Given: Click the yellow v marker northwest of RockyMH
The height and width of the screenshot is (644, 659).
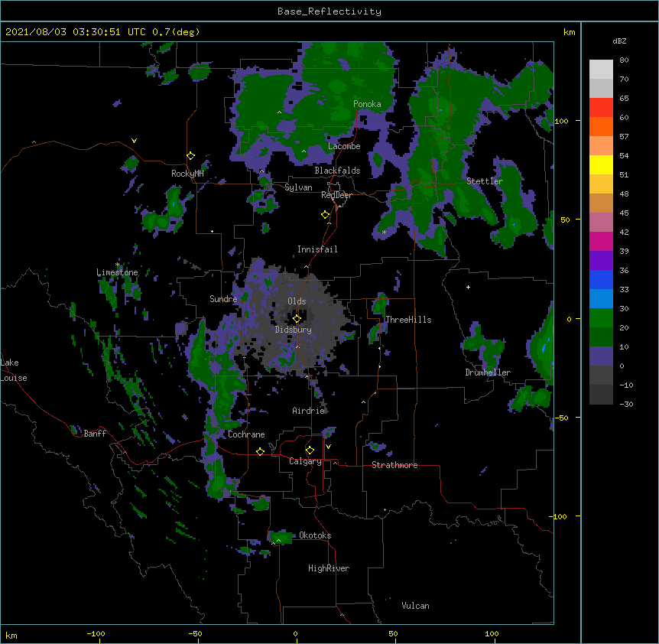Looking at the screenshot, I should [134, 141].
